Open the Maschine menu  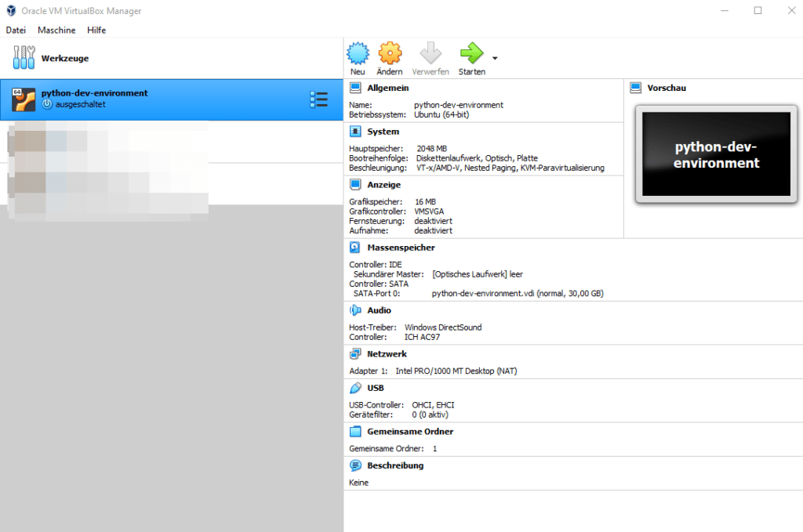click(56, 30)
